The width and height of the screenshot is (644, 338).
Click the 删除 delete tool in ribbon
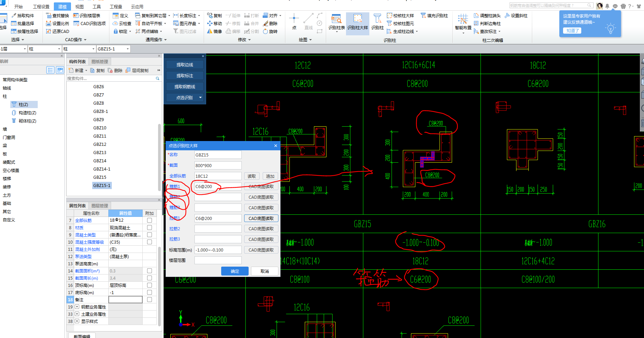(271, 23)
